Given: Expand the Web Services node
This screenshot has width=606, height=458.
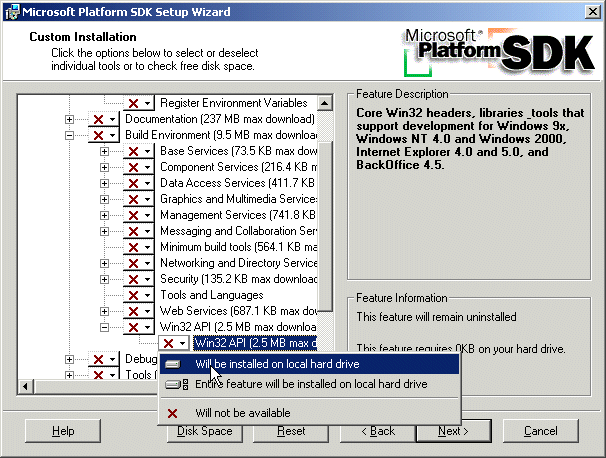Looking at the screenshot, I should click(x=104, y=312).
